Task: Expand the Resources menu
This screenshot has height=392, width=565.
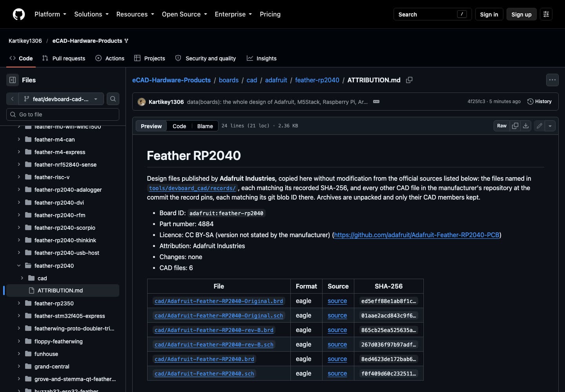Action: point(135,14)
